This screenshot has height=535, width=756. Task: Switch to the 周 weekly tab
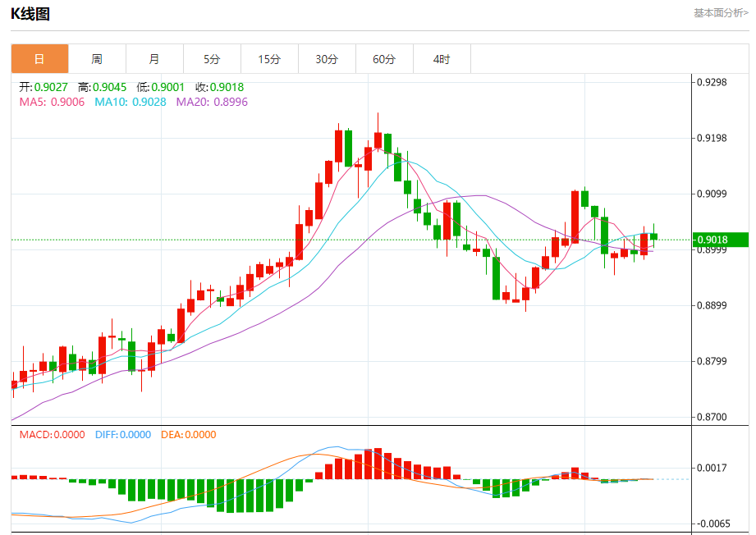point(97,59)
